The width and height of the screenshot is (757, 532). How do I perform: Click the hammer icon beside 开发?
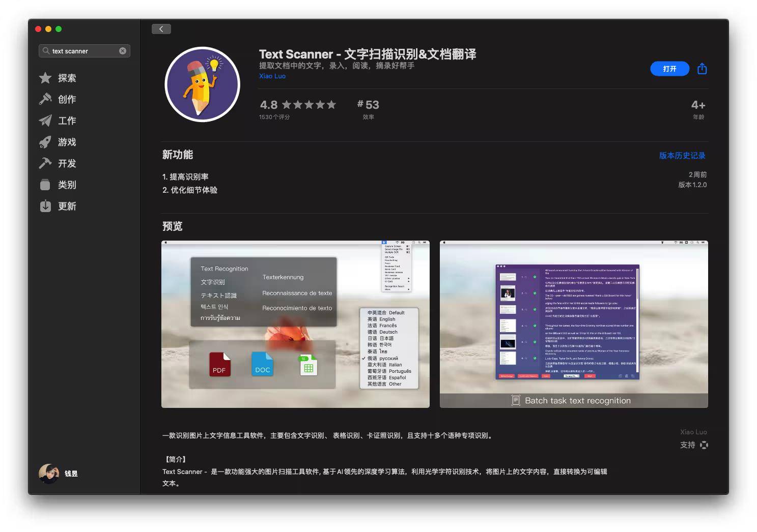tap(45, 163)
